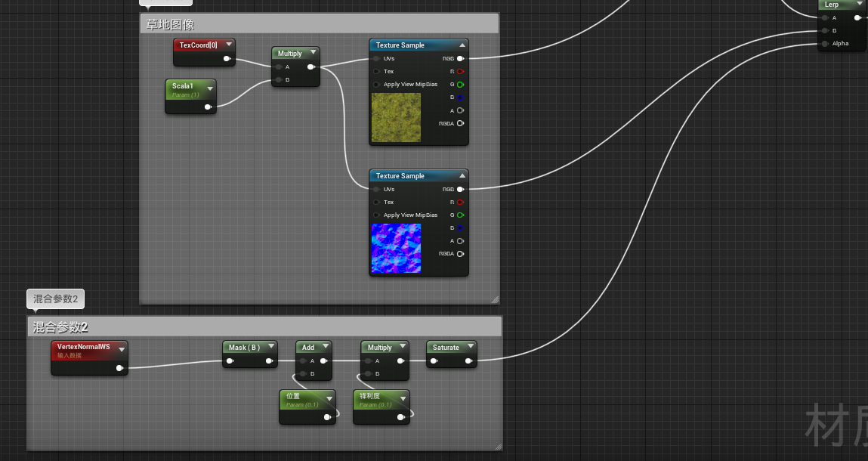Expand 位置 parameter node dropdown arrow
868x461 pixels.
coord(329,398)
